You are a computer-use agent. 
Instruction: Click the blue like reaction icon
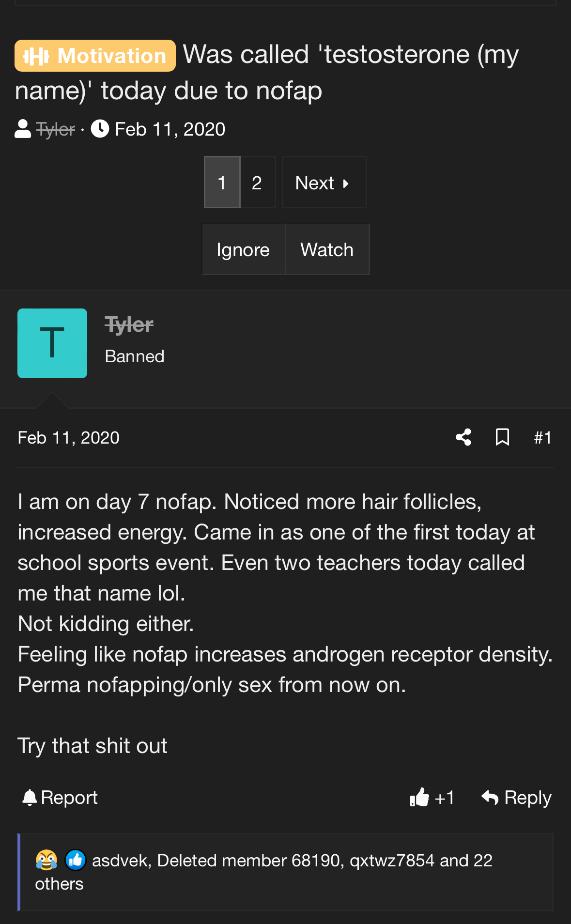click(75, 860)
